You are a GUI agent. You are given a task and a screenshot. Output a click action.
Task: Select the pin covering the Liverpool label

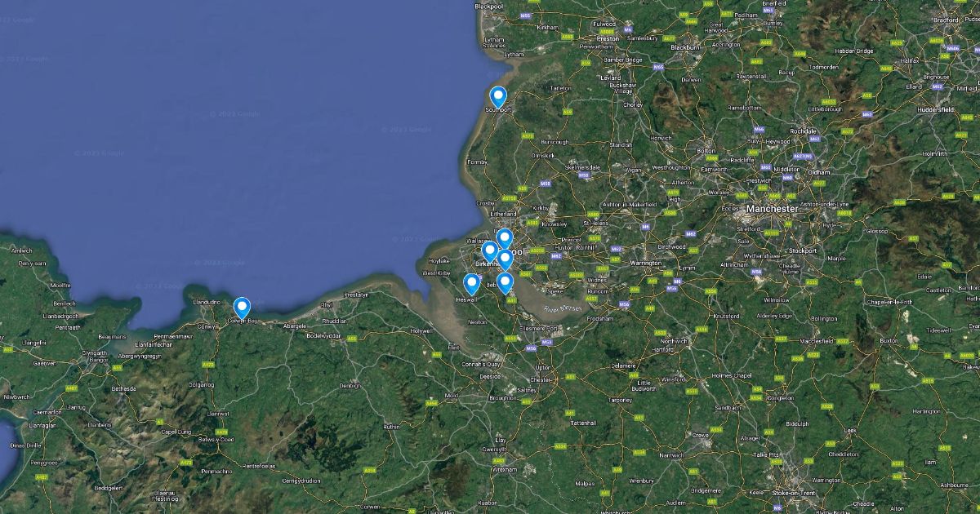point(505,260)
